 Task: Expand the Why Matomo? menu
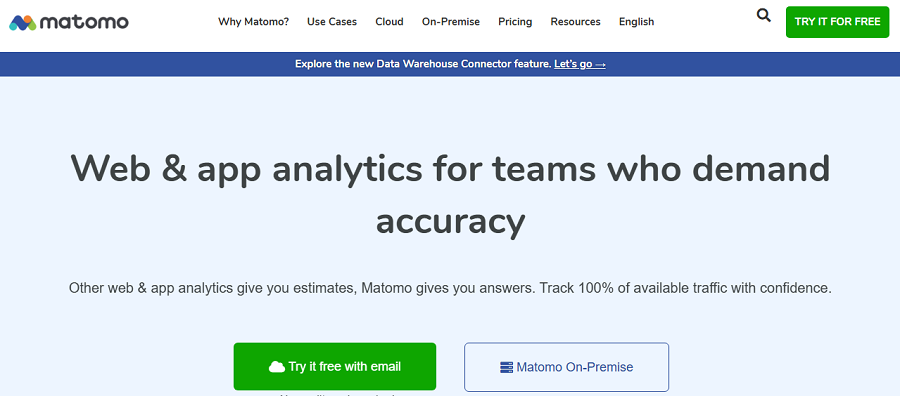tap(254, 22)
